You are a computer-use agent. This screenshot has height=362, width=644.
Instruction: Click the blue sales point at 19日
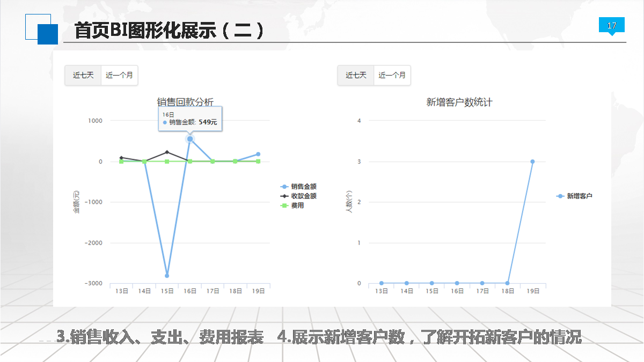click(258, 154)
